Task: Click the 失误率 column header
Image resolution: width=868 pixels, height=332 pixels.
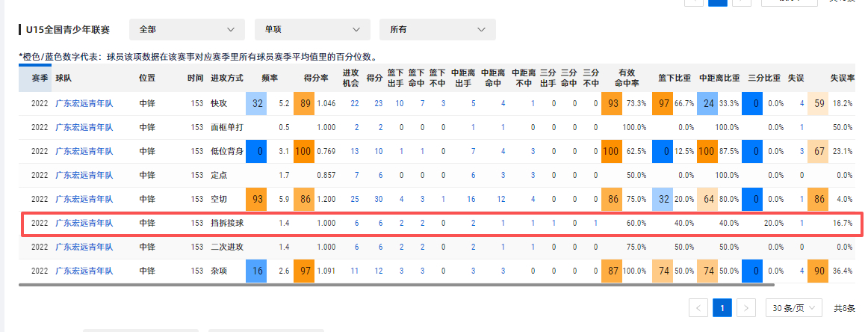Action: [x=842, y=79]
